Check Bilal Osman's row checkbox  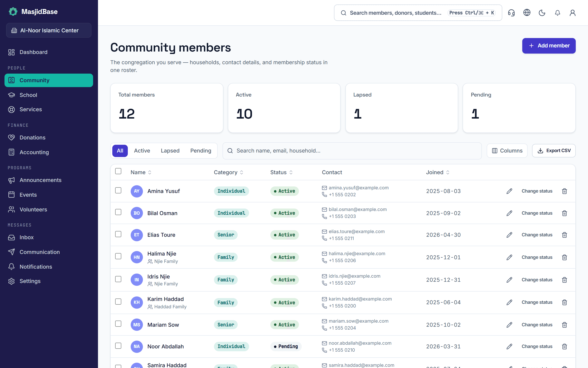coord(118,212)
